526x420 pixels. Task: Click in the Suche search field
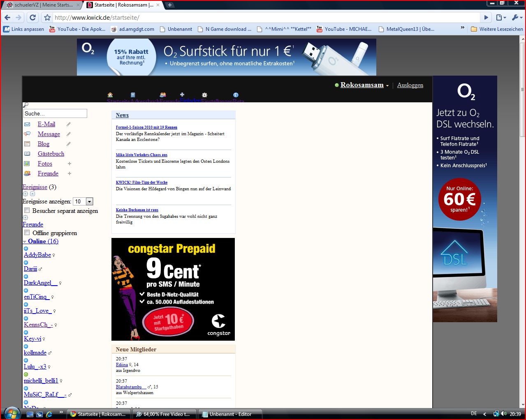(x=55, y=113)
